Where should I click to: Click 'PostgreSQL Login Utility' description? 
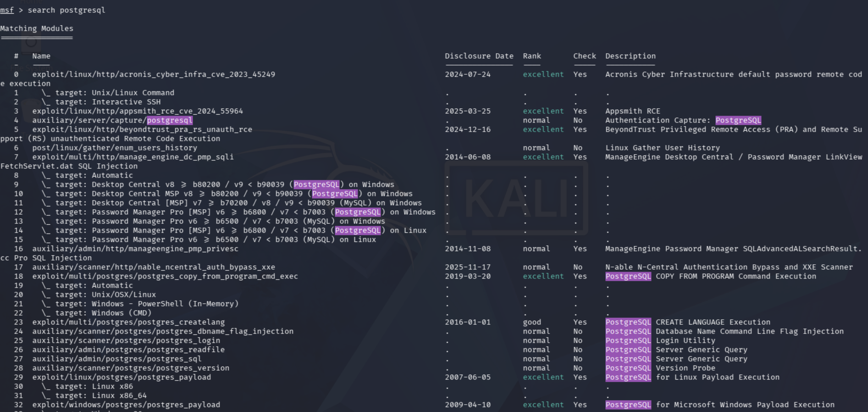[x=660, y=340]
